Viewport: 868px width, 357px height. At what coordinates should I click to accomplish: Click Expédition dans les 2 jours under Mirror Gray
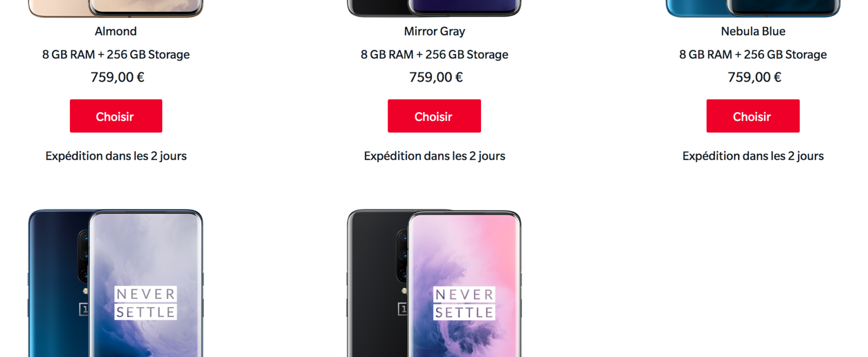(x=435, y=156)
